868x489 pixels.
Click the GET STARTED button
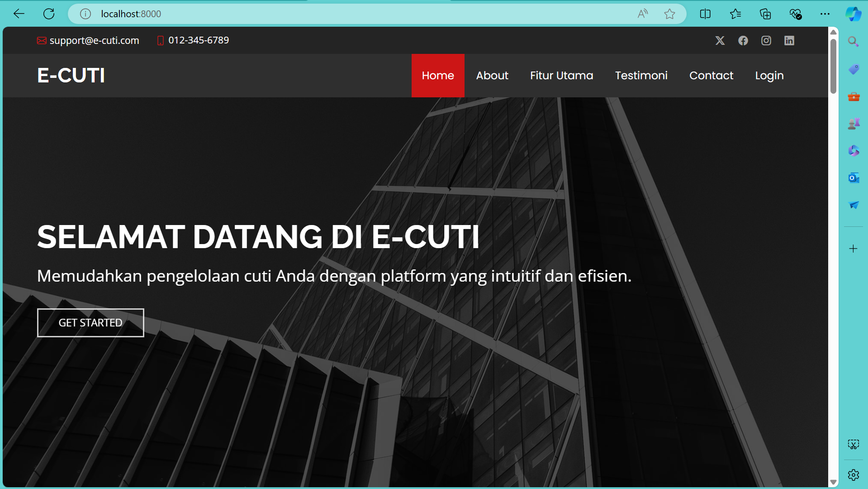coord(90,323)
